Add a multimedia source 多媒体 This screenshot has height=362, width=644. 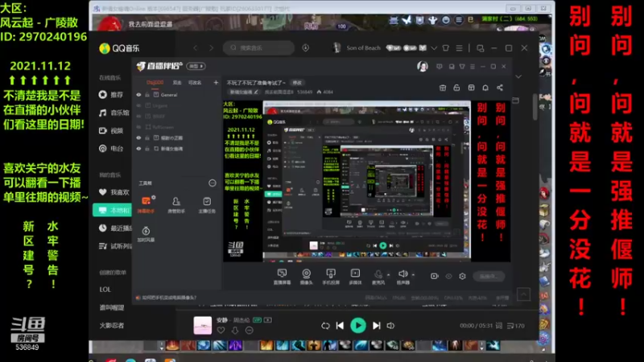355,277
